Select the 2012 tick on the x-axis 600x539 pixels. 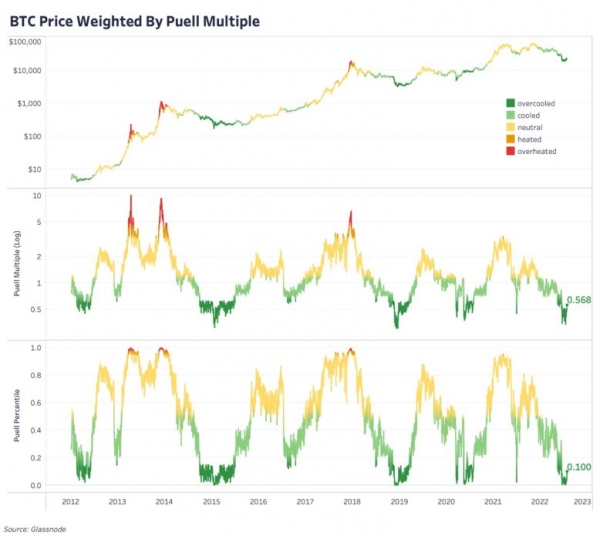click(71, 501)
